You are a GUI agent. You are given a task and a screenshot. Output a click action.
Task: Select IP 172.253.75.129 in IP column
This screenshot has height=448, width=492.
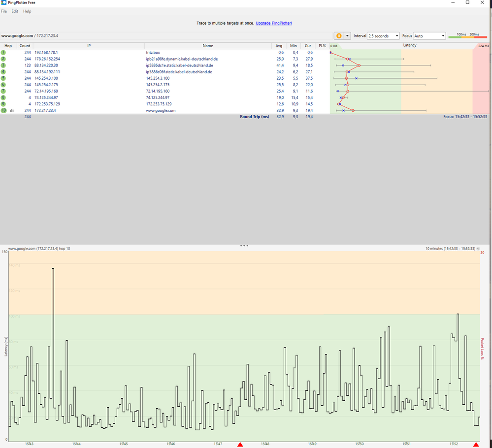[47, 104]
